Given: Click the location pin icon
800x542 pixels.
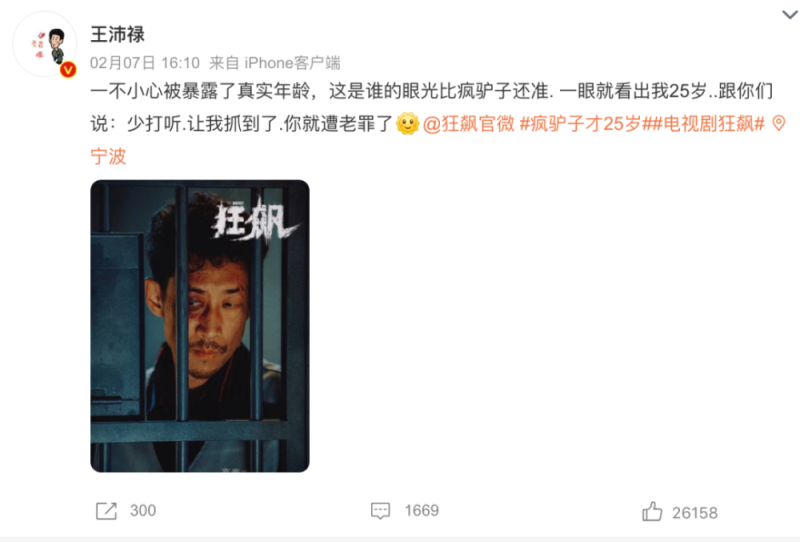Looking at the screenshot, I should pyautogui.click(x=779, y=123).
